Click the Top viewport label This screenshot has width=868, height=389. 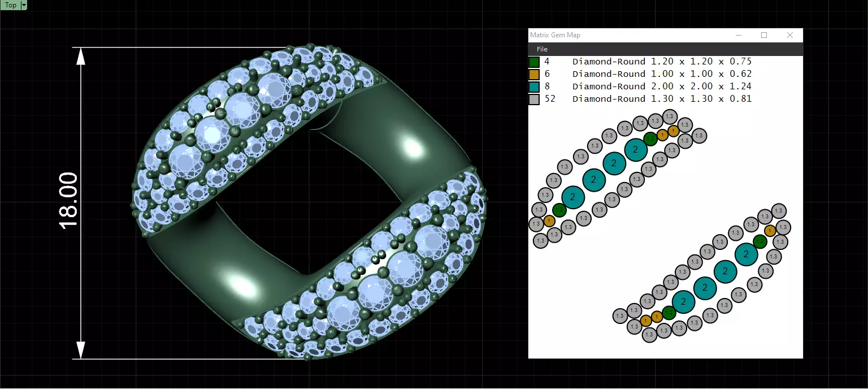click(x=11, y=5)
